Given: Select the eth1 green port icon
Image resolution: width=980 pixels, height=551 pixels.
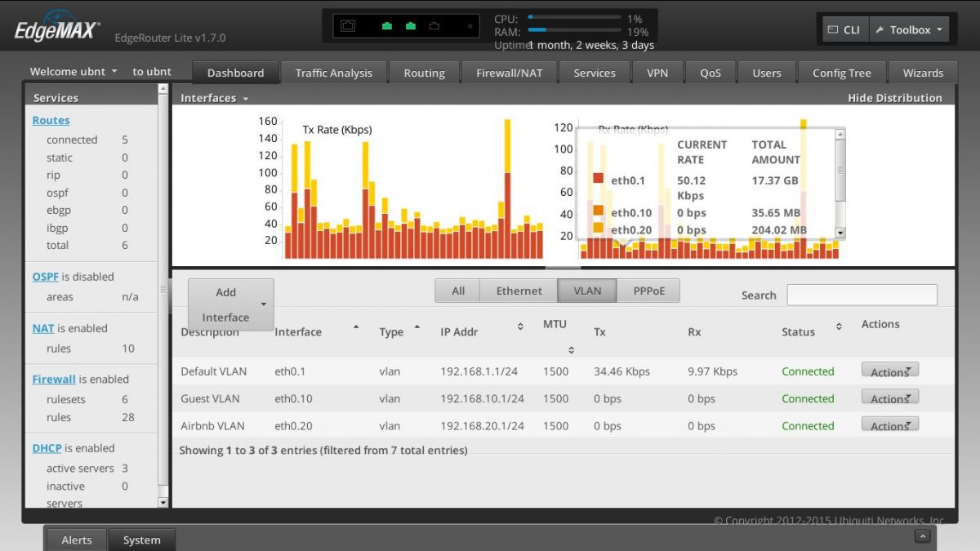Looking at the screenshot, I should coord(411,26).
